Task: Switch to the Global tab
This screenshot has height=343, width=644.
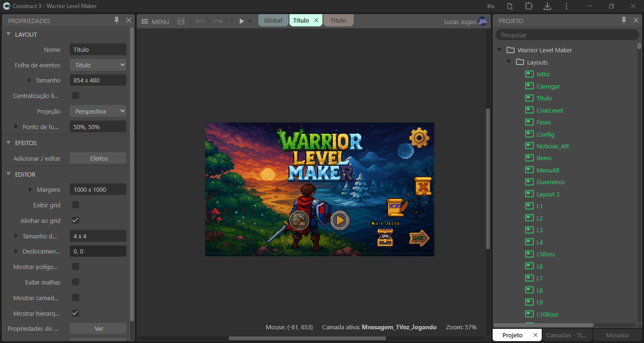Action: [273, 20]
